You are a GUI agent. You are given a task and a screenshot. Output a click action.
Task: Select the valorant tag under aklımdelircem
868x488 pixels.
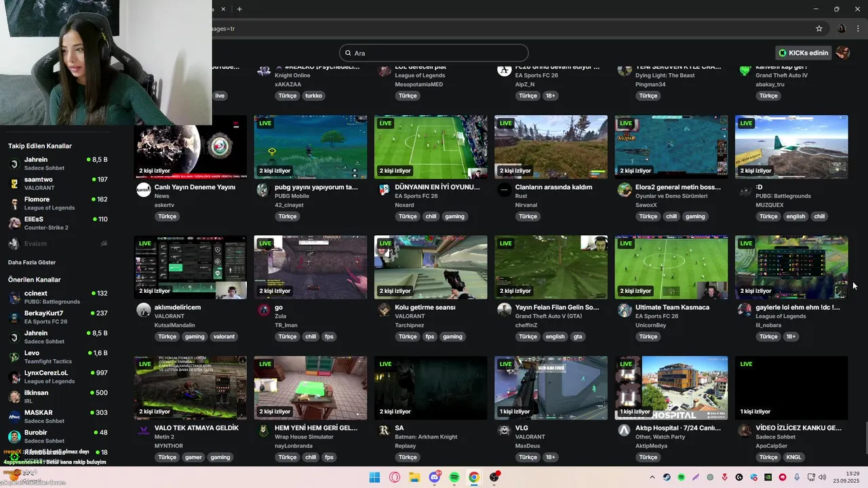(224, 337)
